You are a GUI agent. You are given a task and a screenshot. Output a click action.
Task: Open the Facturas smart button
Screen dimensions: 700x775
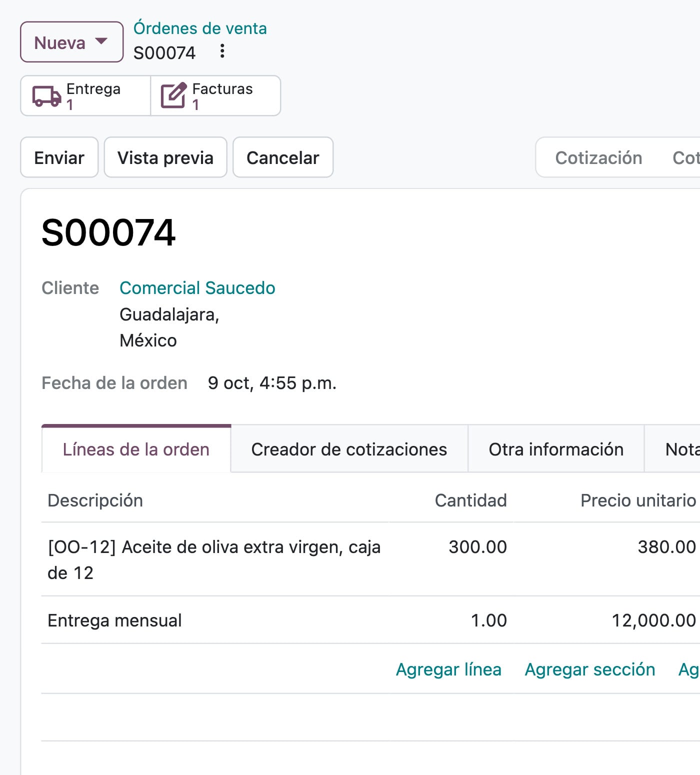(215, 95)
